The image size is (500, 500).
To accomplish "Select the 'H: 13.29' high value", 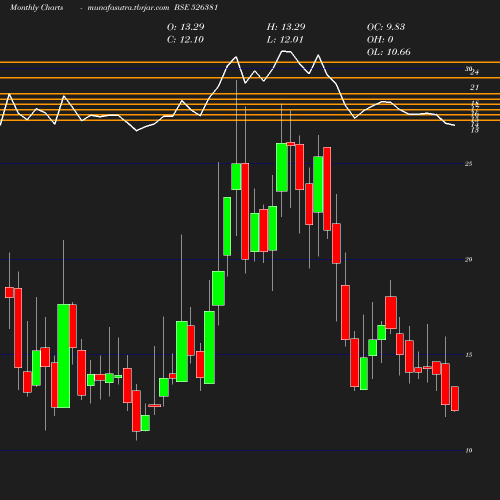I will 286,27.
